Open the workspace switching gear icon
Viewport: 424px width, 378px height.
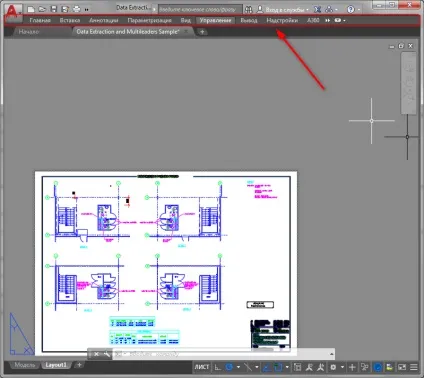pyautogui.click(x=333, y=367)
